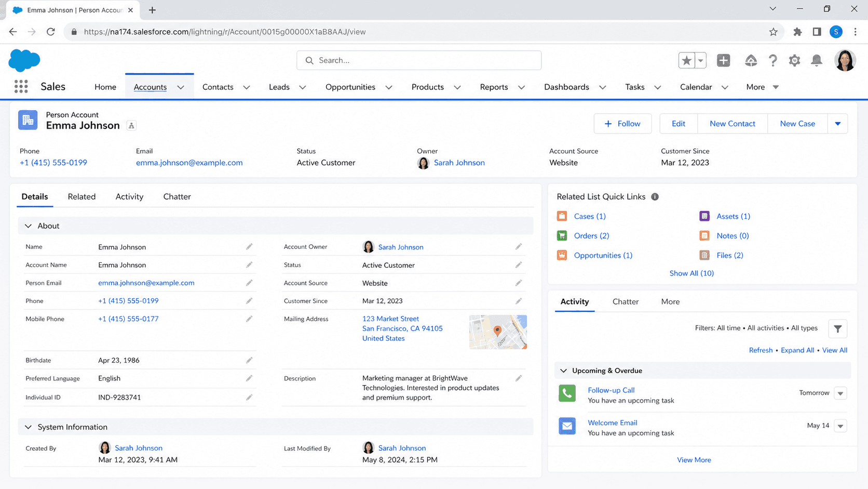Screen dimensions: 868x489
Task: Edit the Preferred Language pencil icon
Action: tap(249, 378)
